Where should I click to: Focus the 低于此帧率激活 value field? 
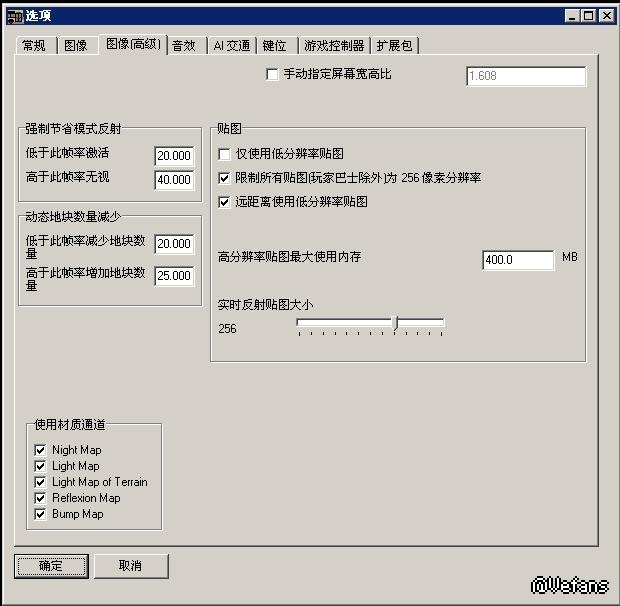[x=174, y=156]
